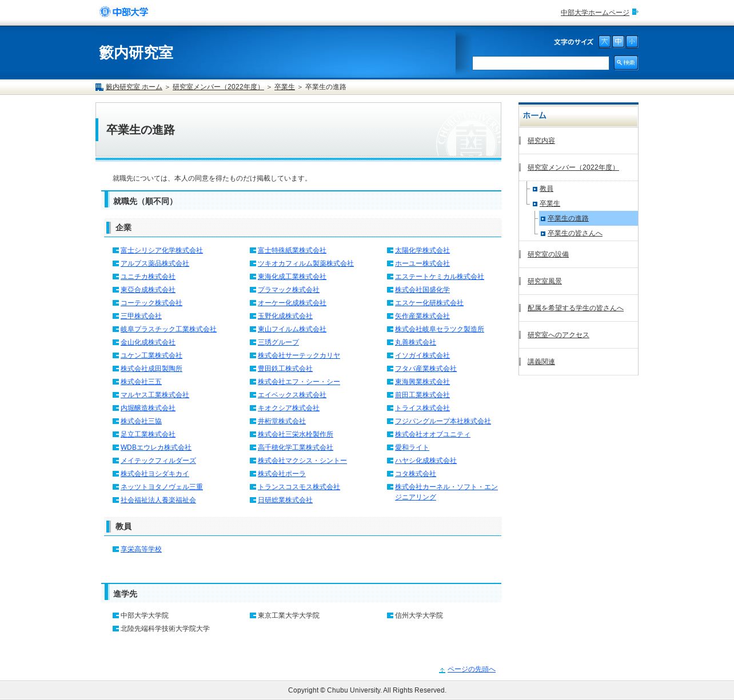
Task: Set font size to medium (中)
Action: point(618,42)
